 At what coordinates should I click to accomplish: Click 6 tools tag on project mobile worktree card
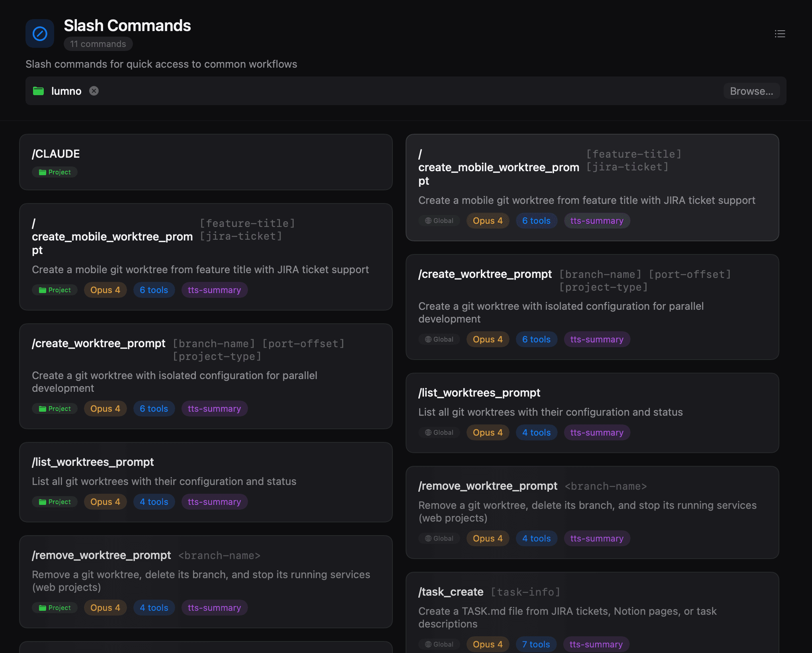pyautogui.click(x=154, y=290)
